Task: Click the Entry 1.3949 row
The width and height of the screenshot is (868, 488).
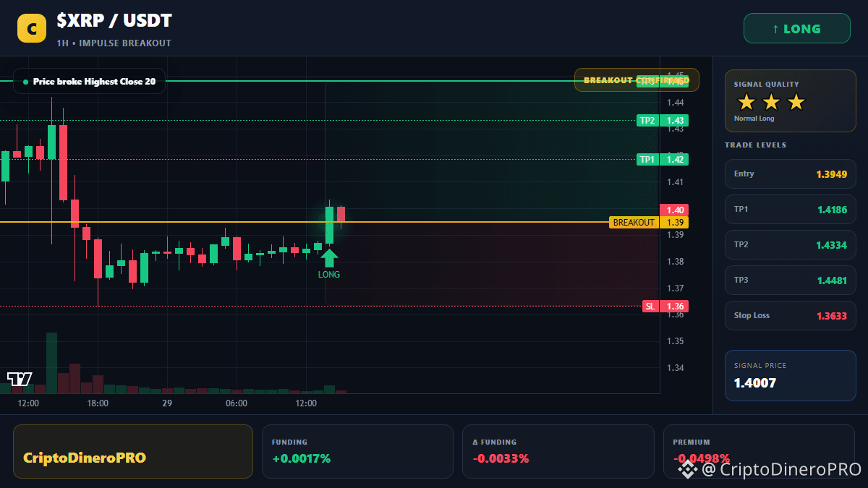Action: pos(790,174)
